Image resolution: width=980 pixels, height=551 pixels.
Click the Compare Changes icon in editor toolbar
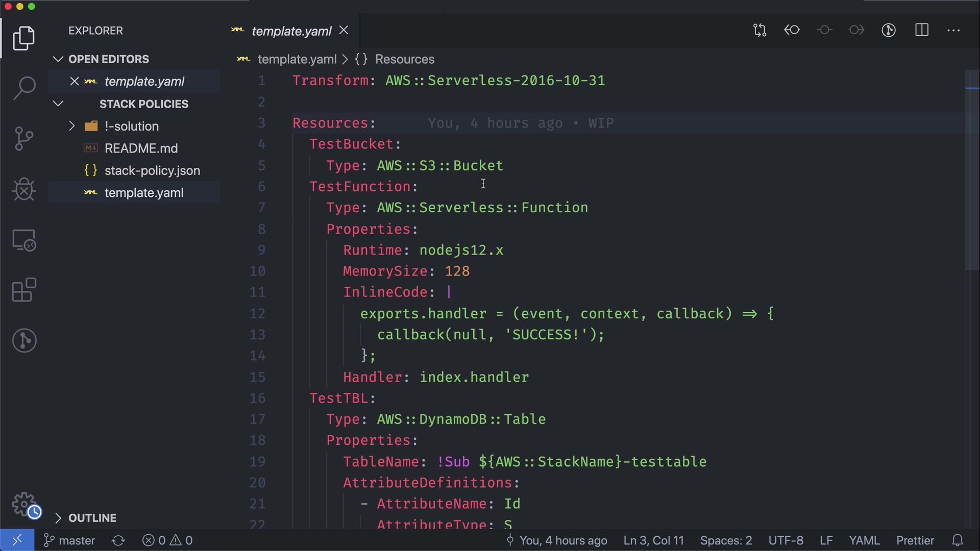pyautogui.click(x=759, y=31)
